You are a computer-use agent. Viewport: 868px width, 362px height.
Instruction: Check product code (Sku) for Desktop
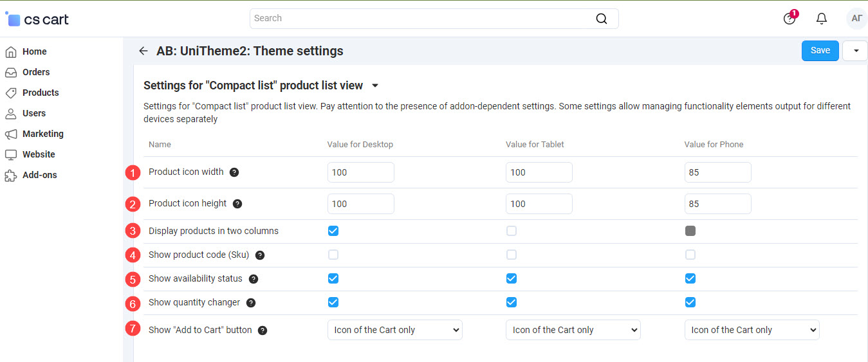coord(333,255)
